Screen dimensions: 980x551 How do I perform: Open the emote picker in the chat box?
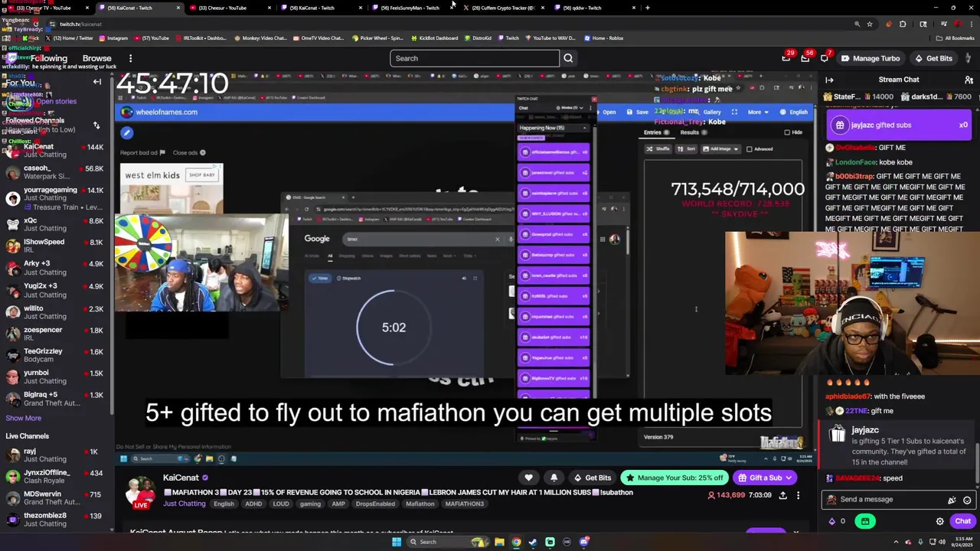click(x=967, y=500)
